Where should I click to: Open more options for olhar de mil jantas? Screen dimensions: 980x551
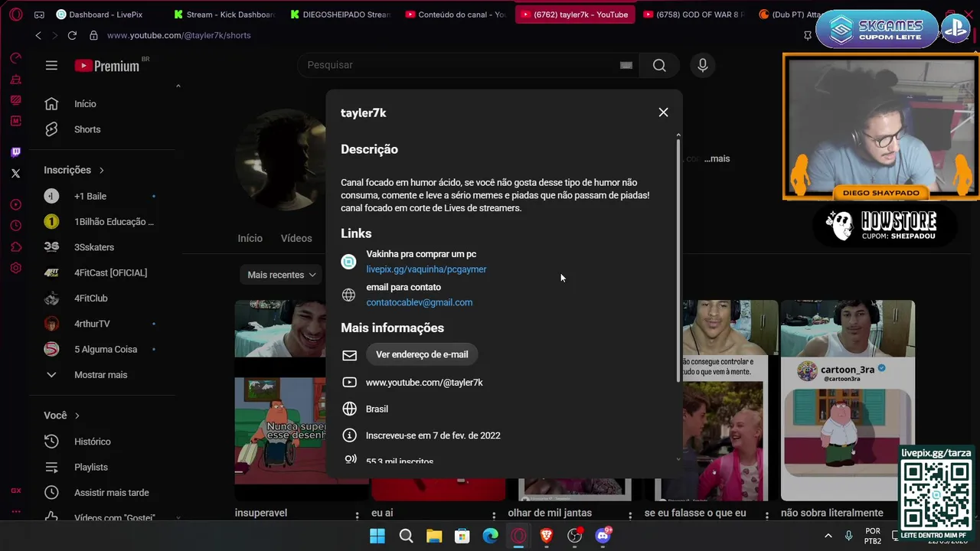[x=630, y=515]
